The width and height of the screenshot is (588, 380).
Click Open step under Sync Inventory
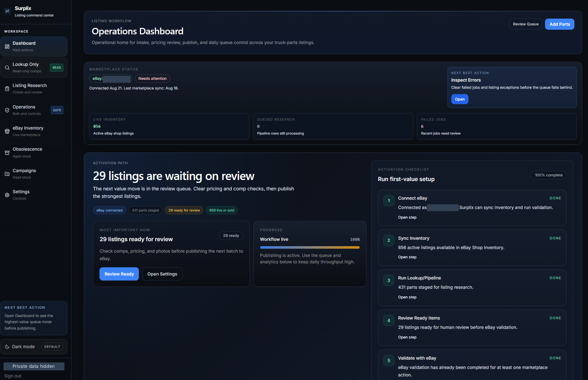click(407, 257)
